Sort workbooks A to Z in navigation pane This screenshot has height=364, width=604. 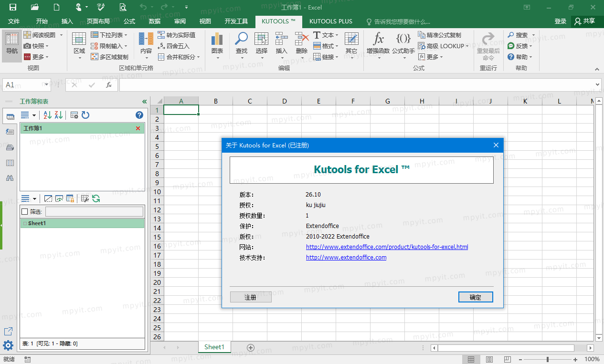(x=47, y=115)
